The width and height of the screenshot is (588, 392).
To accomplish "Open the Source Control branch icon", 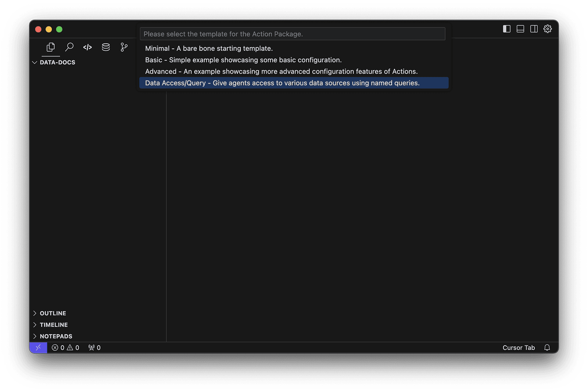I will point(124,47).
